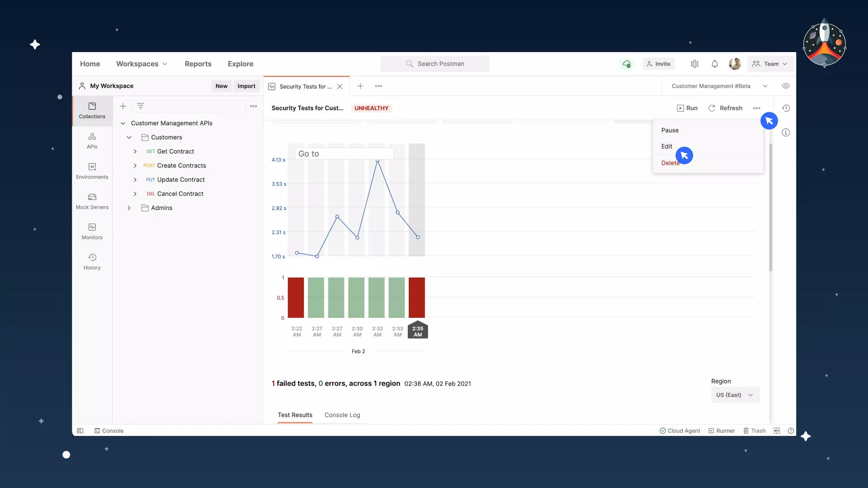Open the History sidebar section
Image resolution: width=868 pixels, height=488 pixels.
[x=92, y=261]
